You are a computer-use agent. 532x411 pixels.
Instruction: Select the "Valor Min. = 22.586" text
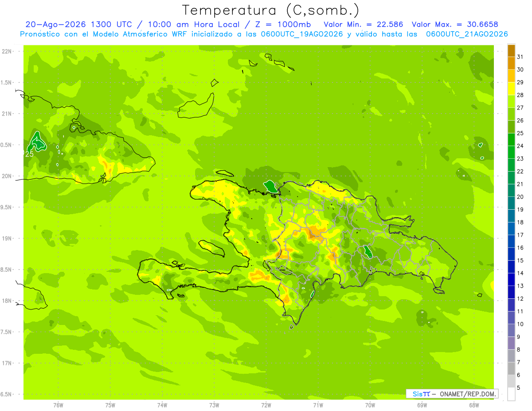364,24
